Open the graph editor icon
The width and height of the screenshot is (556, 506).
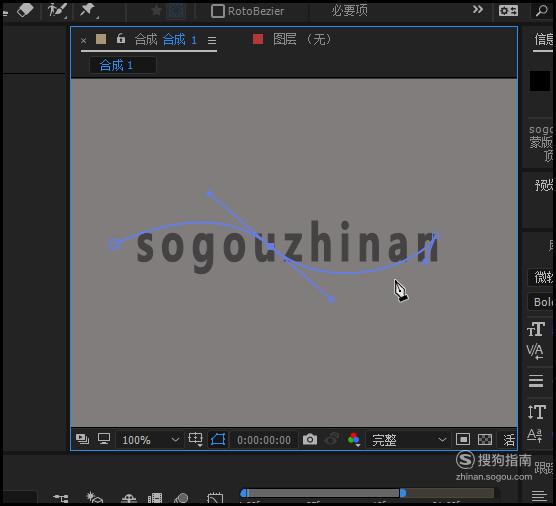pyautogui.click(x=215, y=498)
